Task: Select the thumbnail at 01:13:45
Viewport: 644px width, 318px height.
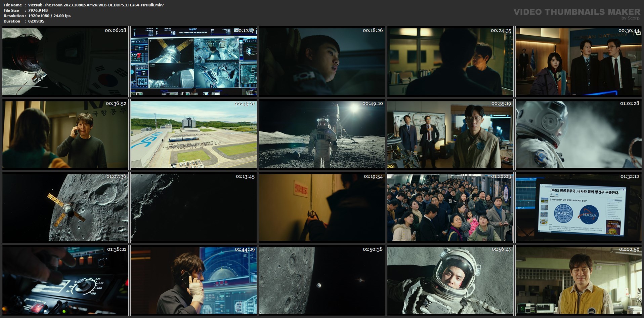Action: [x=194, y=207]
